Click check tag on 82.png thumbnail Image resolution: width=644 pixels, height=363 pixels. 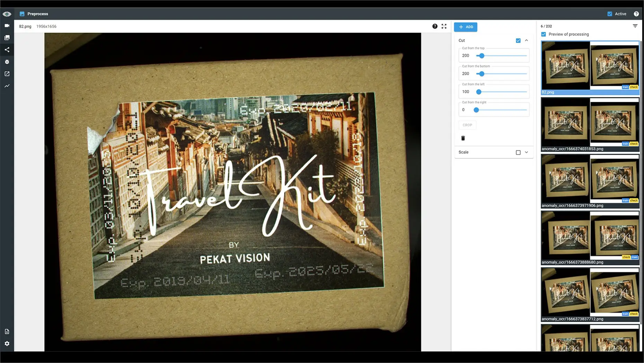[x=634, y=87]
